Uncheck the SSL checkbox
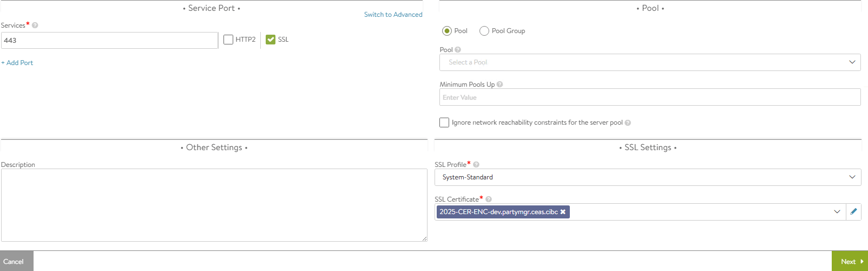868x271 pixels. click(271, 40)
